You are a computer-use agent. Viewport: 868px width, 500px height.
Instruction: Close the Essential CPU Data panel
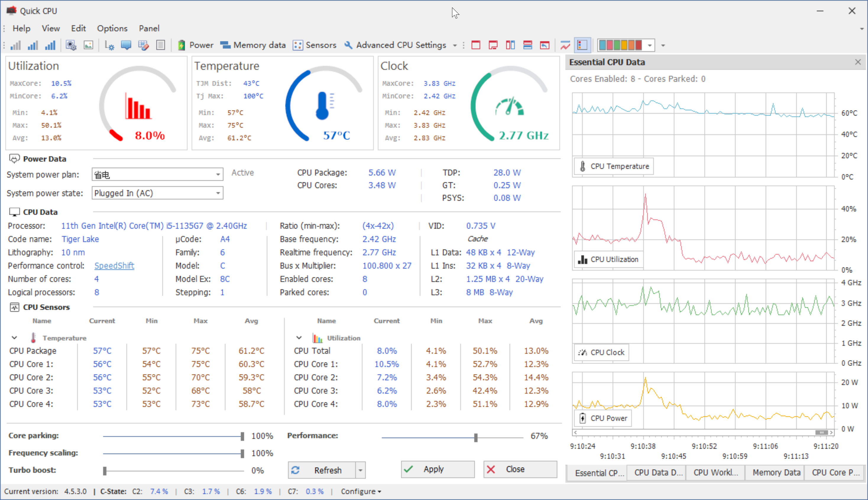point(858,62)
